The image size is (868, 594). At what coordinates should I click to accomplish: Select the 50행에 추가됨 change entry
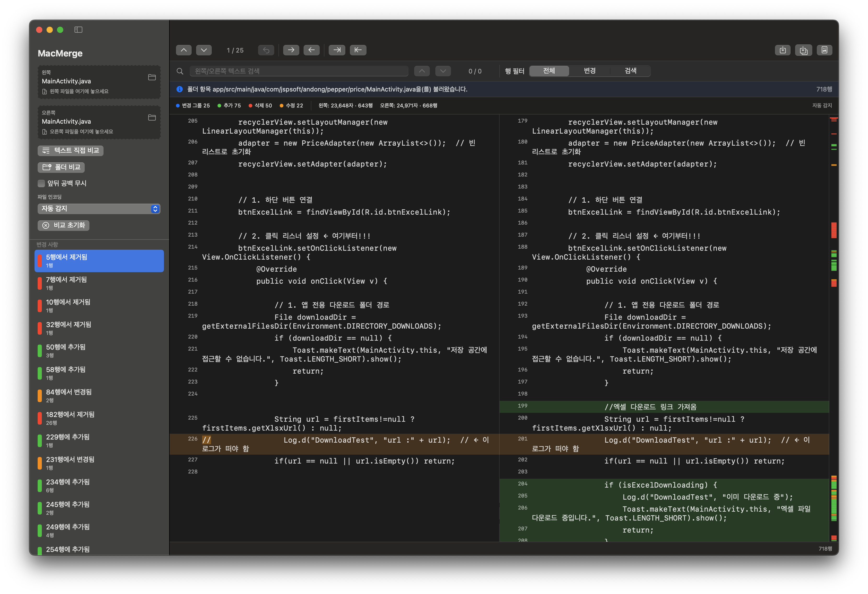point(99,351)
